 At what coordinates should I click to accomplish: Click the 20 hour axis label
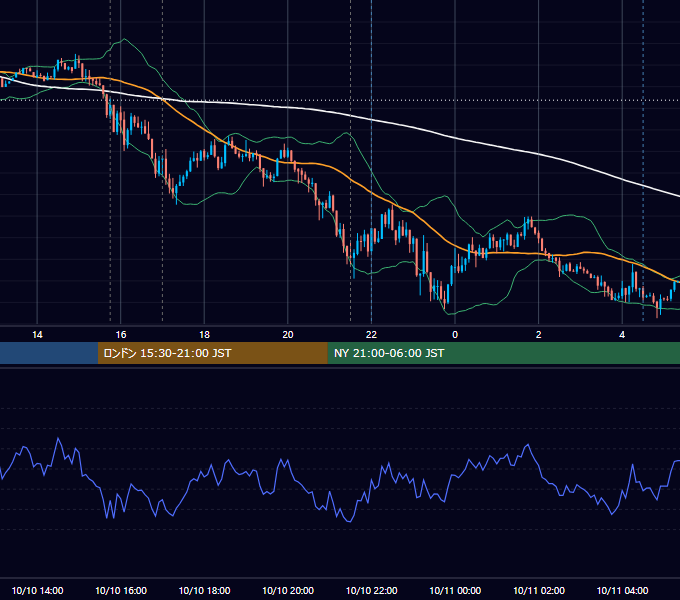tap(288, 335)
